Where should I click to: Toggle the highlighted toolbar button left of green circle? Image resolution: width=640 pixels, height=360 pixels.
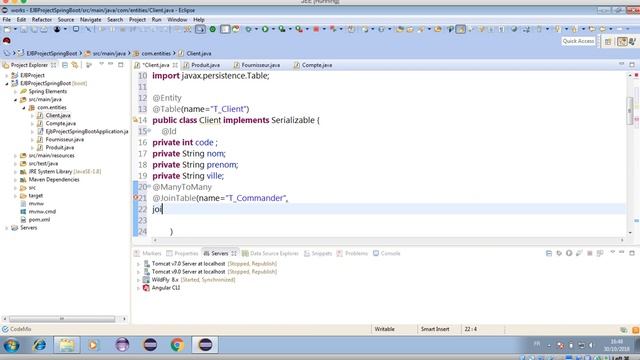pyautogui.click(x=200, y=29)
